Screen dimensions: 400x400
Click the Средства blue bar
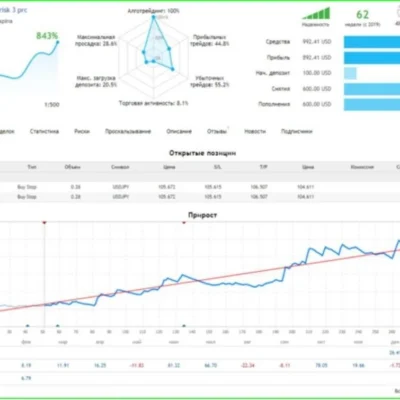(372, 42)
